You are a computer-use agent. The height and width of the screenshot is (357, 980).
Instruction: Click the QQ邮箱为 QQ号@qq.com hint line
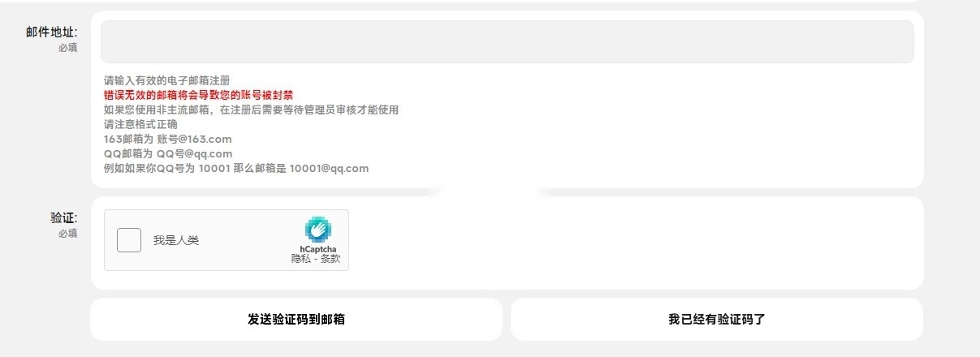click(x=168, y=153)
